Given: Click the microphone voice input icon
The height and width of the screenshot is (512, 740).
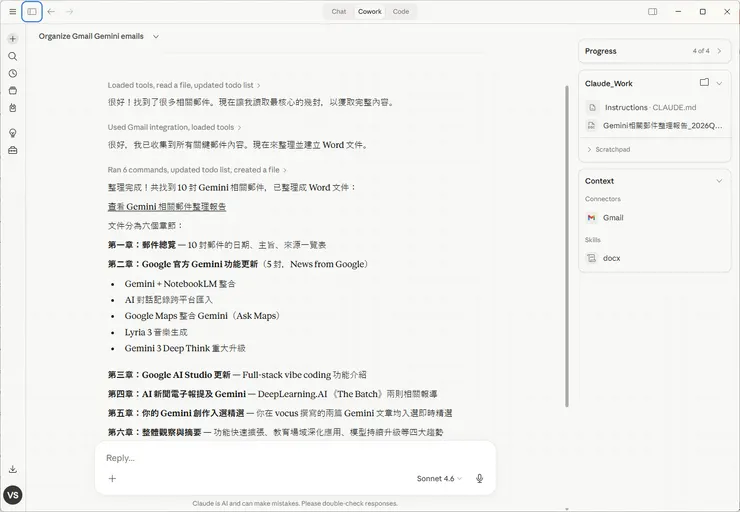Looking at the screenshot, I should (479, 478).
